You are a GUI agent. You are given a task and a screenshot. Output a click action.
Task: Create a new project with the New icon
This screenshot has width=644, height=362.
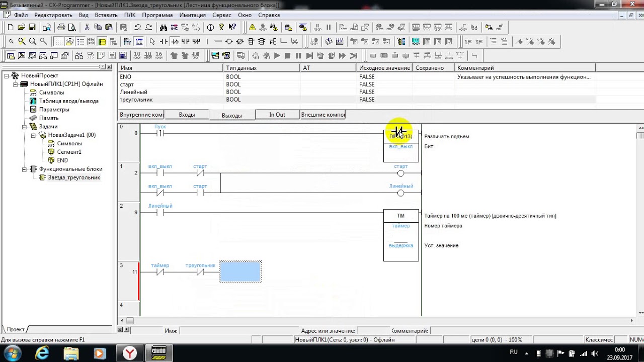(11, 27)
